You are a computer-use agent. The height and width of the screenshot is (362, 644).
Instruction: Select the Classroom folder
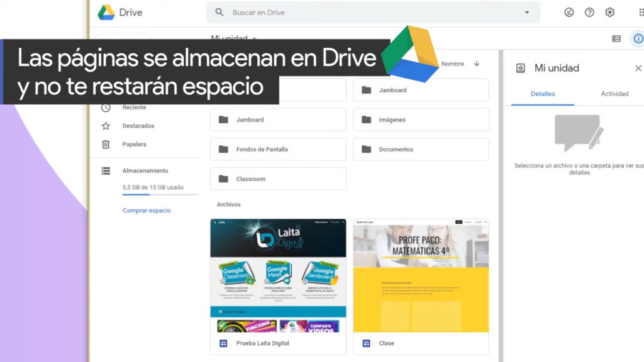[x=278, y=179]
